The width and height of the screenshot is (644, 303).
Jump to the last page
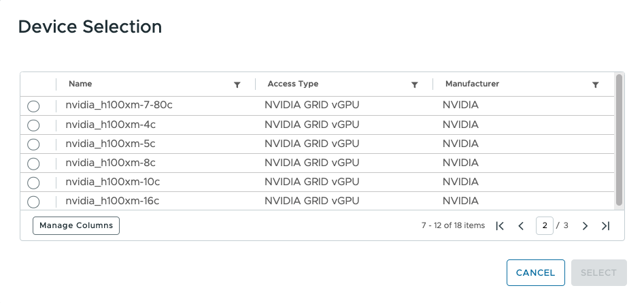click(606, 226)
